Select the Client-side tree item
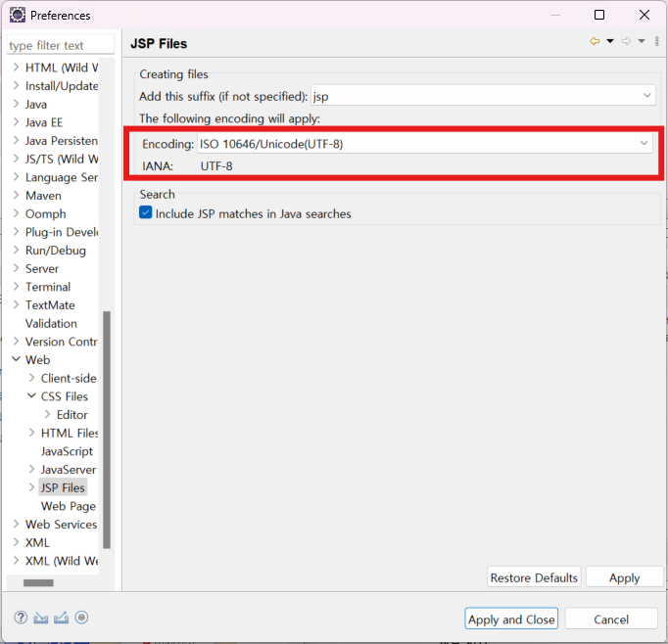668x644 pixels. 69,378
